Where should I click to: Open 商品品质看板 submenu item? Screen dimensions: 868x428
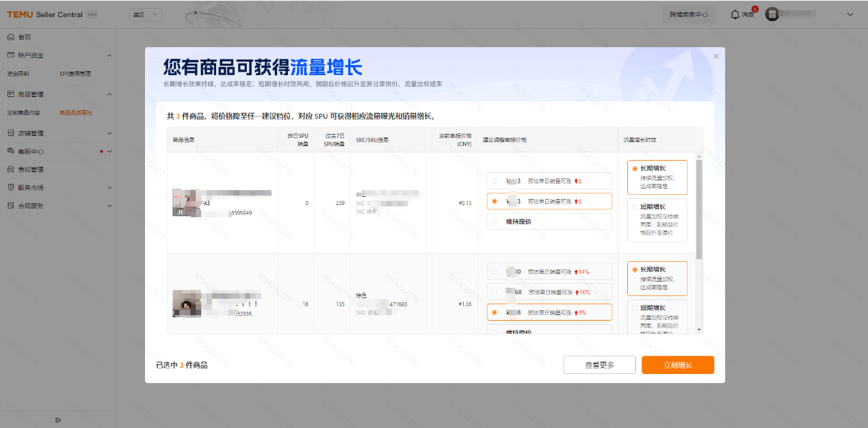pos(76,113)
